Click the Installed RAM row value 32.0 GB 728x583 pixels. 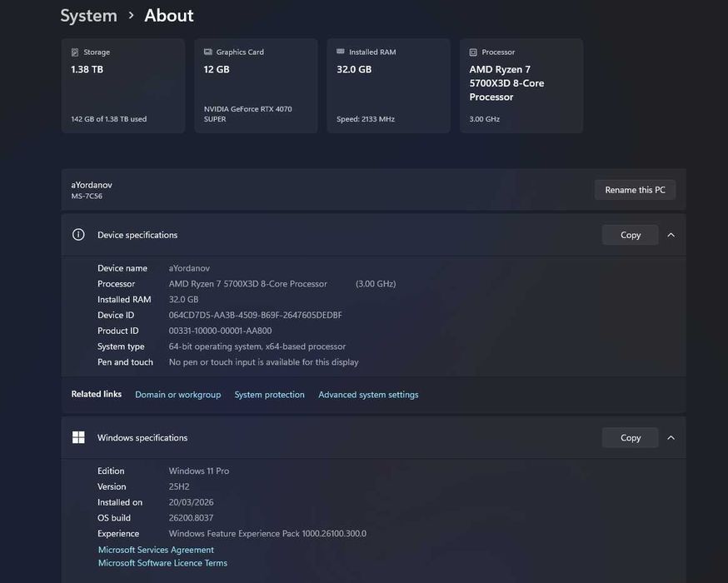click(x=183, y=299)
